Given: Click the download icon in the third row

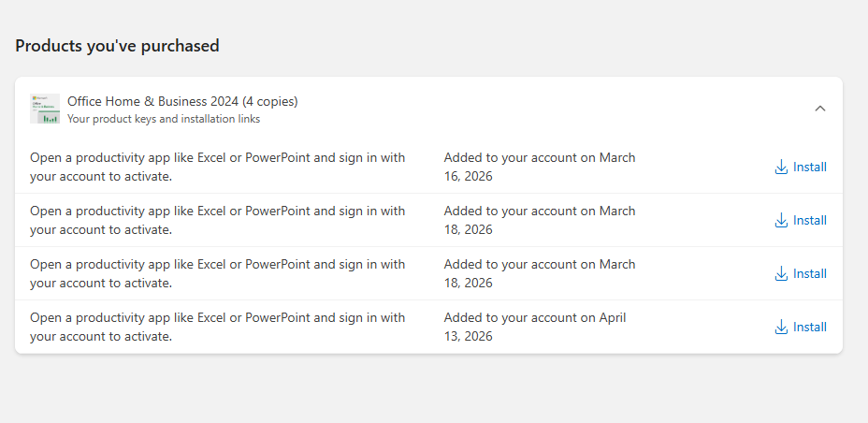Looking at the screenshot, I should click(781, 274).
